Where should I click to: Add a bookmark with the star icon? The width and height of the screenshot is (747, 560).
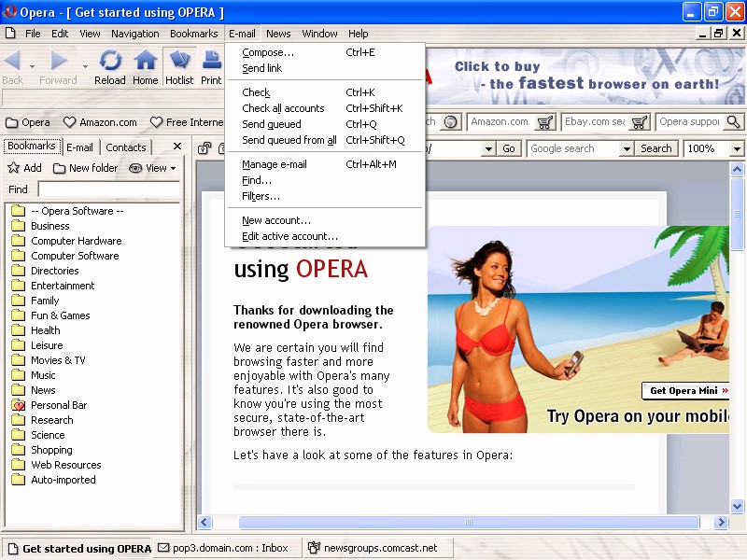click(x=25, y=168)
